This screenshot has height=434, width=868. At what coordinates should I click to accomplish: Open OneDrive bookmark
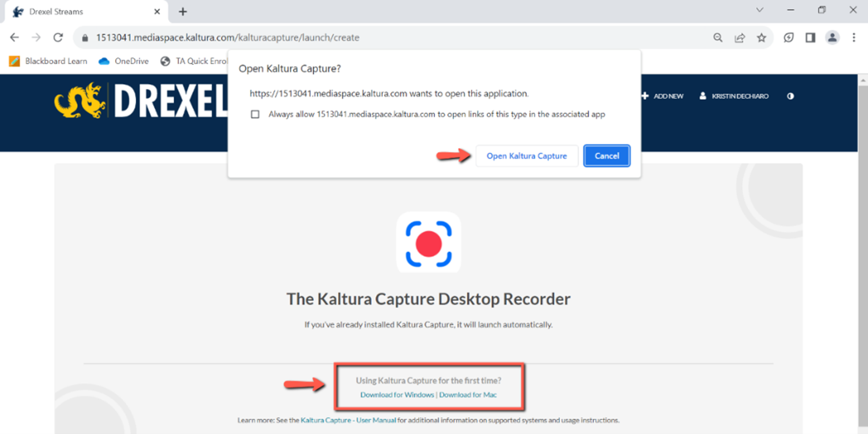point(123,61)
